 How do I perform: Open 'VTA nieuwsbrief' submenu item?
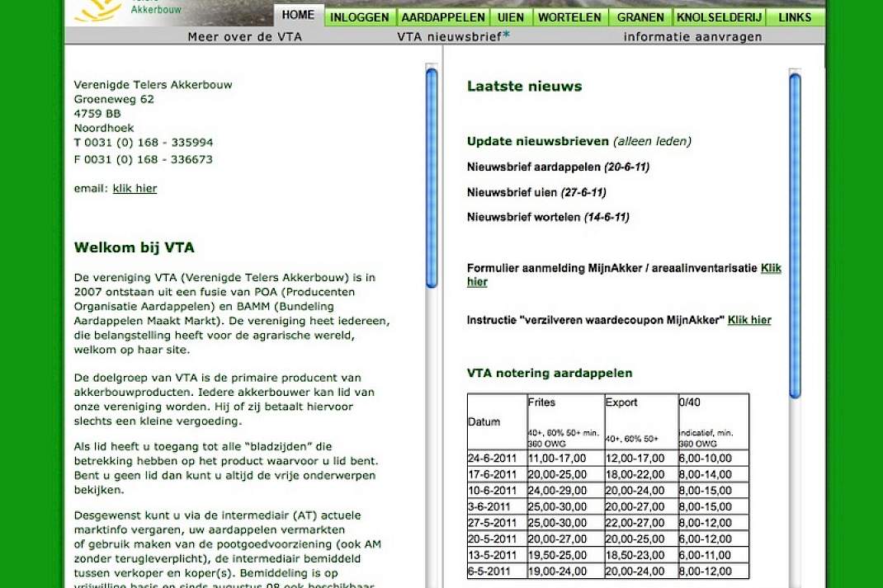453,36
